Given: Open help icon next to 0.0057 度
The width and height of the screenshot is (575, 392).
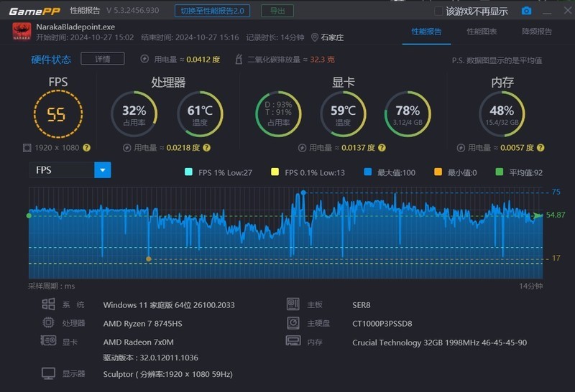Looking at the screenshot, I should [x=540, y=148].
